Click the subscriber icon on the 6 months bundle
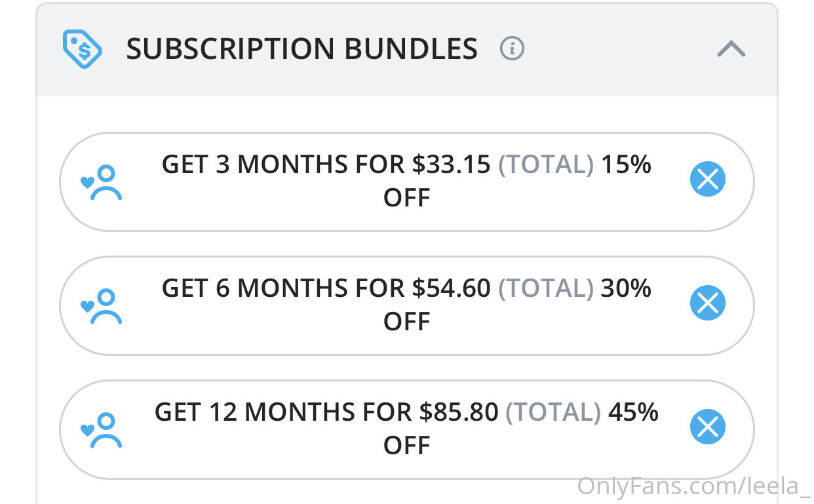This screenshot has width=814, height=504. pyautogui.click(x=102, y=306)
